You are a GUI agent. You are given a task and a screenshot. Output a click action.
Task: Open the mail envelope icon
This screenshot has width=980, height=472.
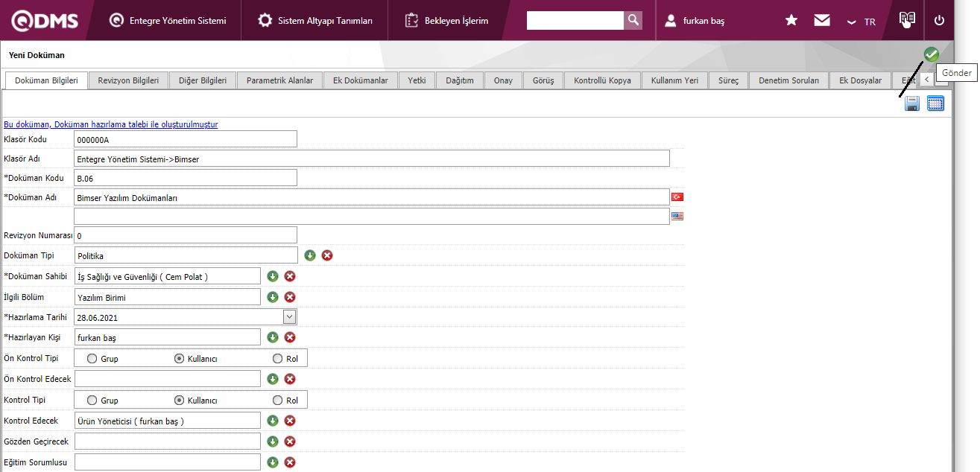822,21
